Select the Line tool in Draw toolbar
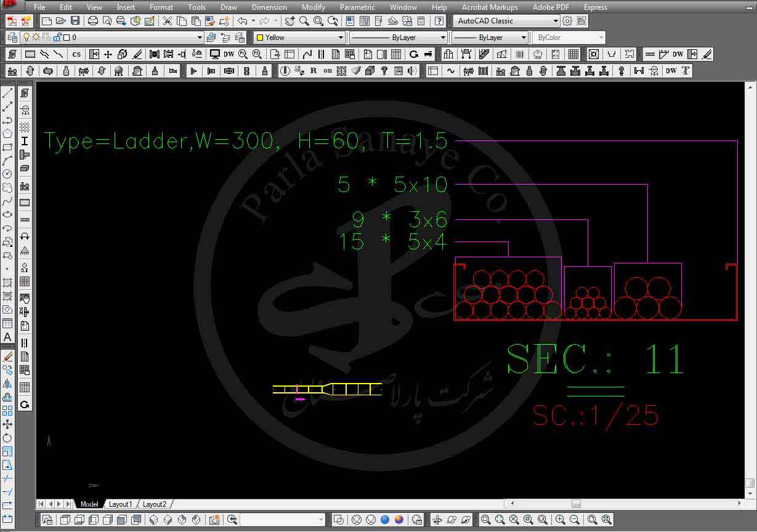Image resolution: width=757 pixels, height=532 pixels. [x=7, y=94]
